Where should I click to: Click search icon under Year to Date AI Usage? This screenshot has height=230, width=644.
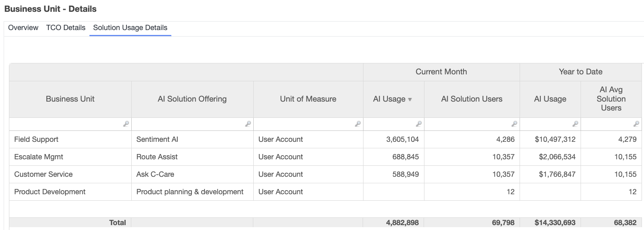tap(575, 124)
